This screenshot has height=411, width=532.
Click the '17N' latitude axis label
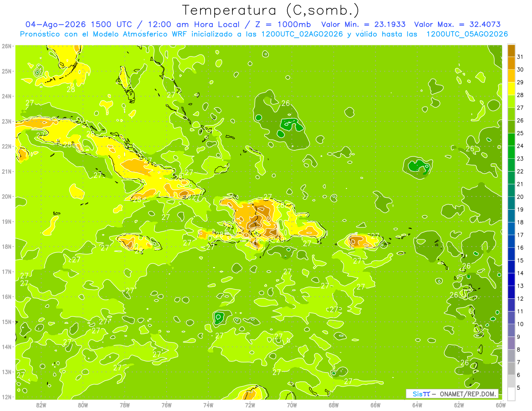tap(7, 272)
